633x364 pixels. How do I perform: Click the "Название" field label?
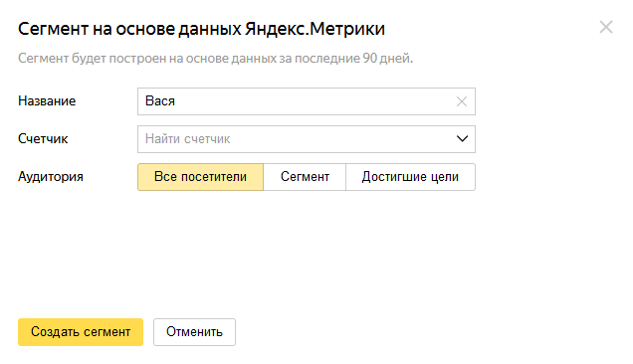47,100
